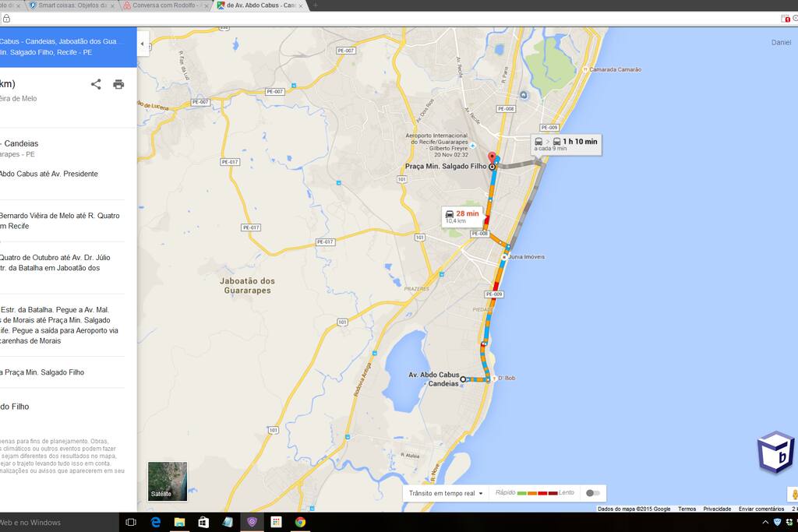Click the Camarada Camarão restaurant marker
Screen dimensions: 798x532
(585, 69)
